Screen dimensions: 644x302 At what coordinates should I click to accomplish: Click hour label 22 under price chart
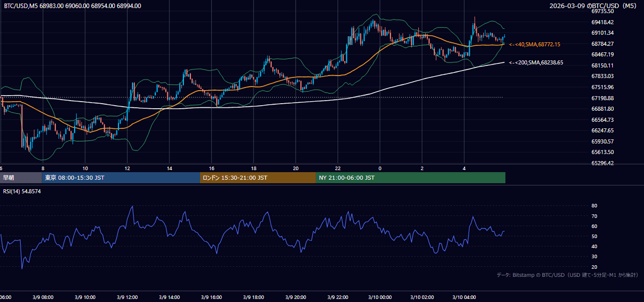pos(338,168)
